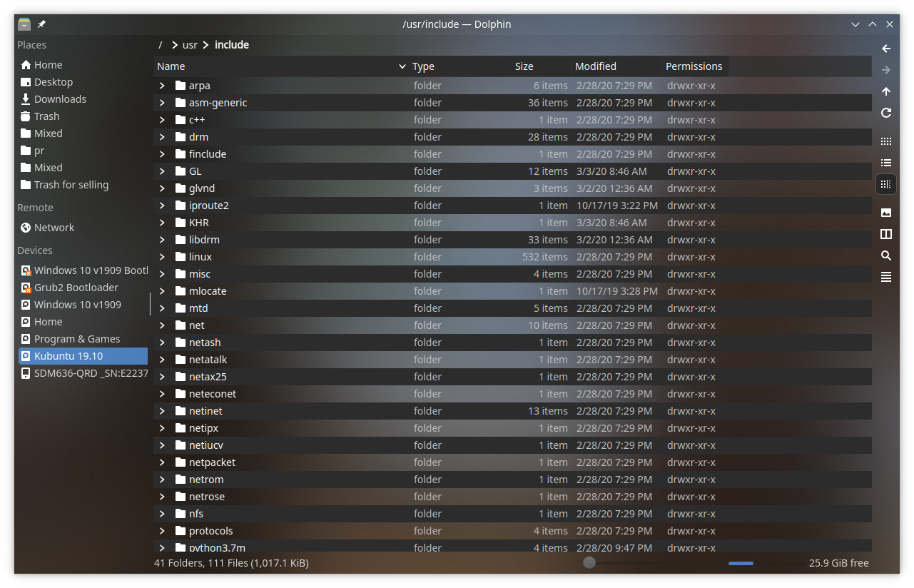This screenshot has height=588, width=914.
Task: Open the hamburger Control menu
Action: coord(886,277)
